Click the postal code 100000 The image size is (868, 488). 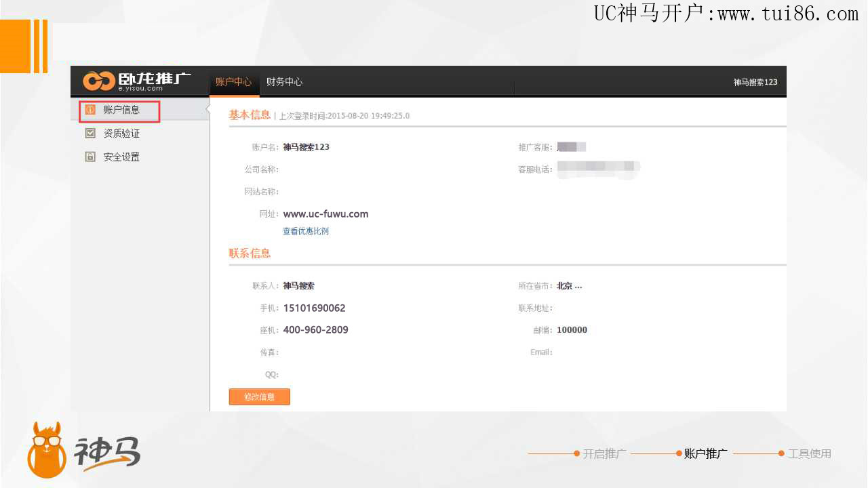572,330
